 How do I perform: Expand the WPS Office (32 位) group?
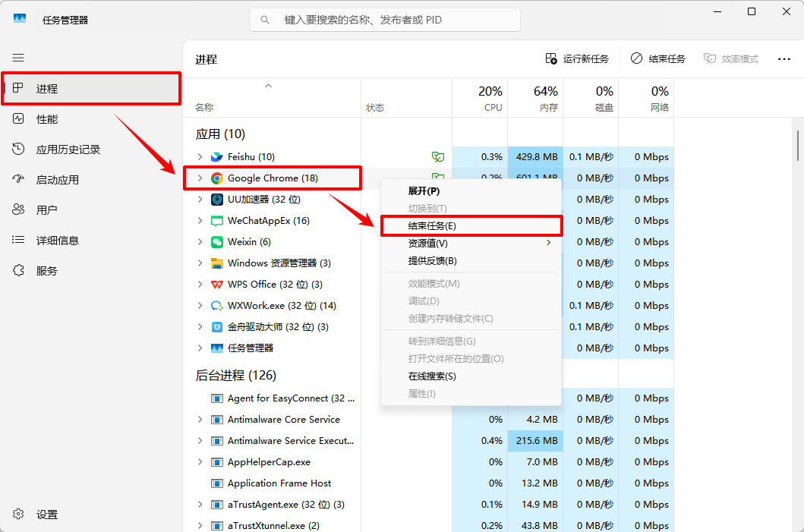(200, 285)
